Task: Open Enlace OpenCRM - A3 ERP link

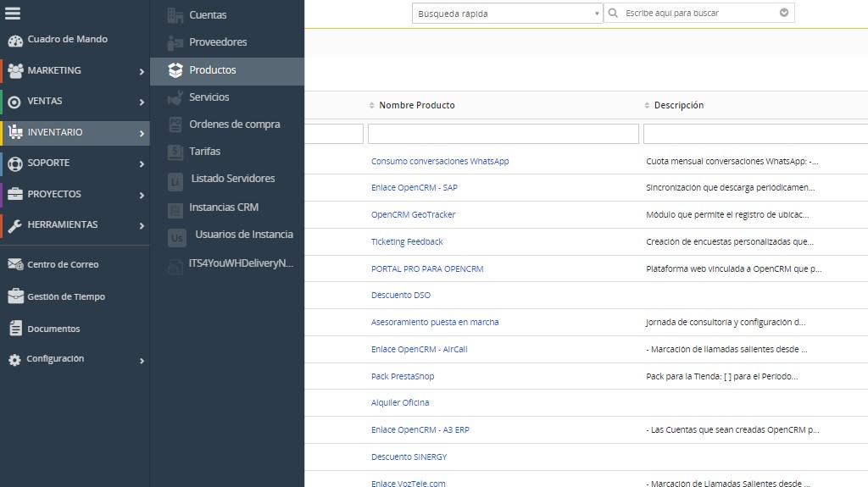Action: [420, 429]
